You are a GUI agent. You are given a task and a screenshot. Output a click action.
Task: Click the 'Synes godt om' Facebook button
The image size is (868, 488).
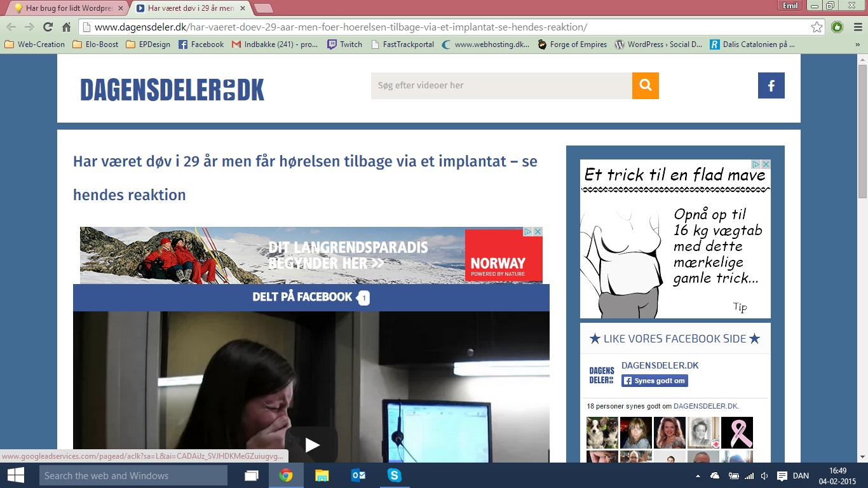coord(654,381)
